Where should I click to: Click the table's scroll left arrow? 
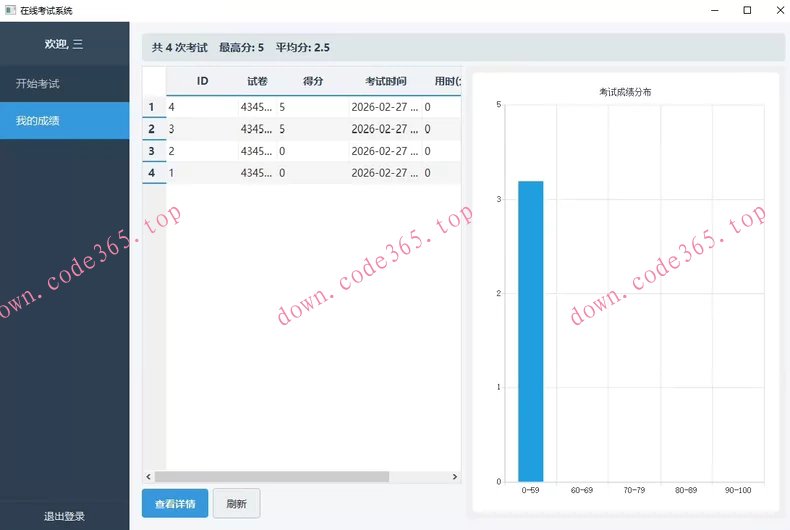pos(148,477)
